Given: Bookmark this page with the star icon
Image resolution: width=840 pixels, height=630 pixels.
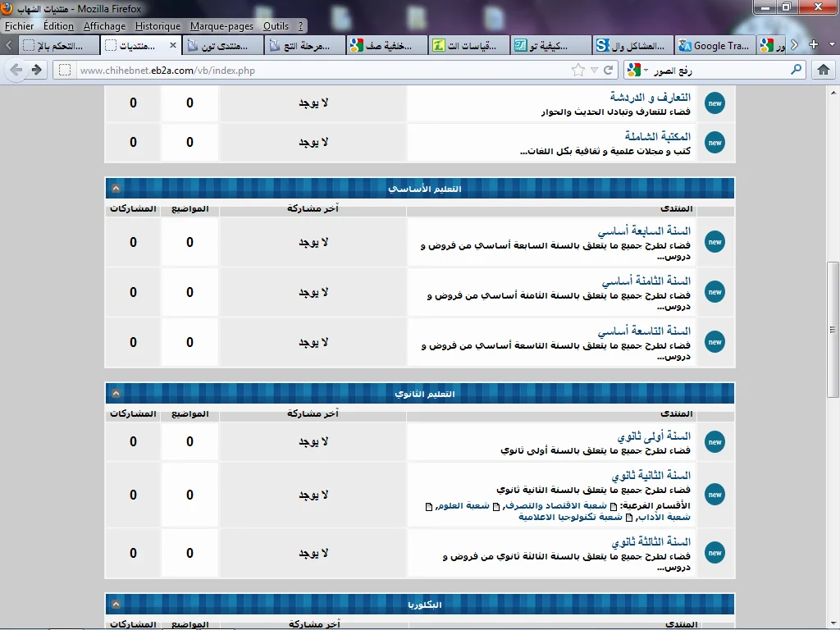Looking at the screenshot, I should pos(578,71).
